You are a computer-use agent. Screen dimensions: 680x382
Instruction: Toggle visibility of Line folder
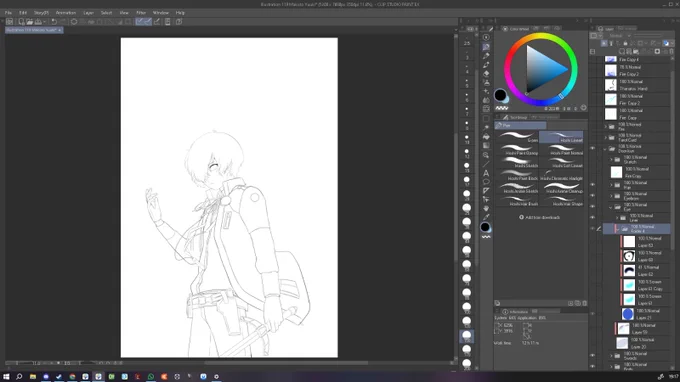coord(592,218)
